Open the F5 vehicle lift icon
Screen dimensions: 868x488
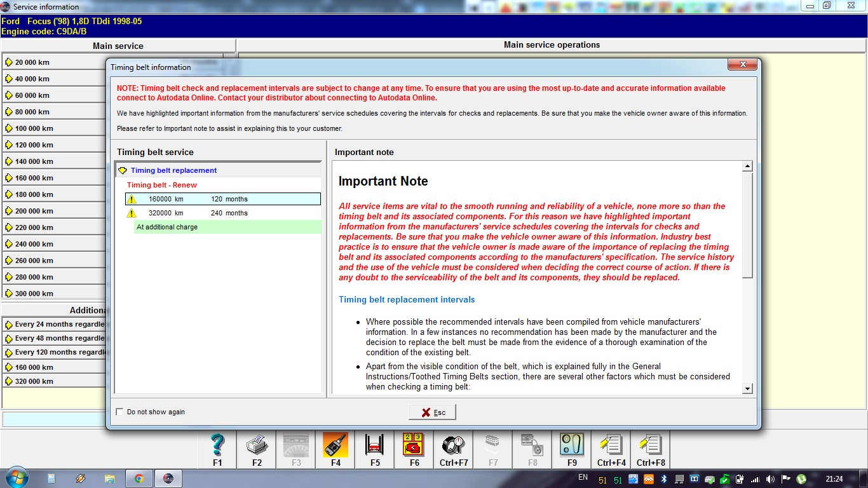point(375,445)
